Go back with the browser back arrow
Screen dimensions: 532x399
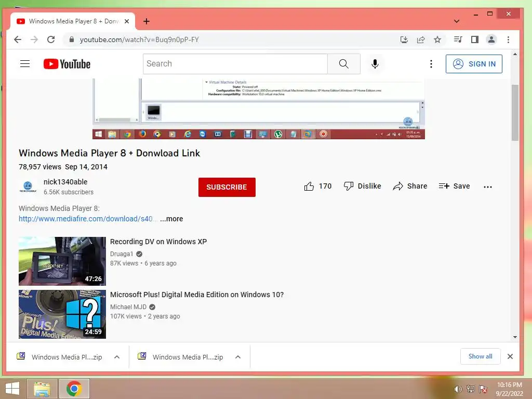click(x=18, y=39)
